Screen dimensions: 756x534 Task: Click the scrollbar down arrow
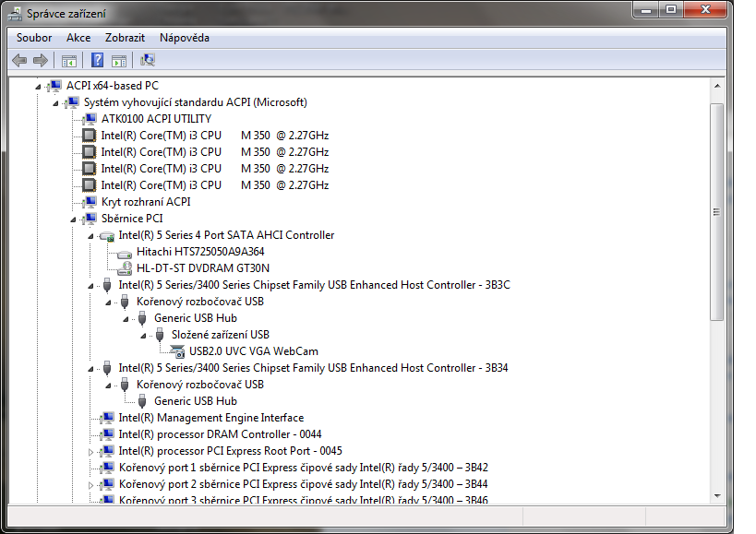click(x=717, y=495)
